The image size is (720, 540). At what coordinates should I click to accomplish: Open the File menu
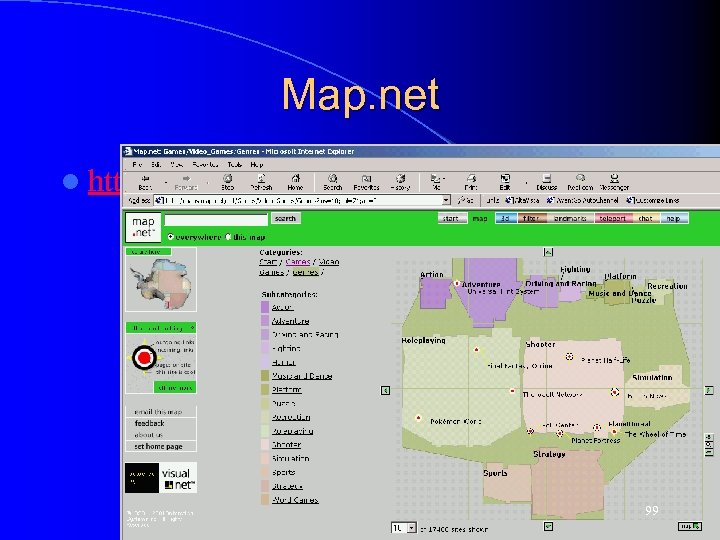tap(137, 164)
